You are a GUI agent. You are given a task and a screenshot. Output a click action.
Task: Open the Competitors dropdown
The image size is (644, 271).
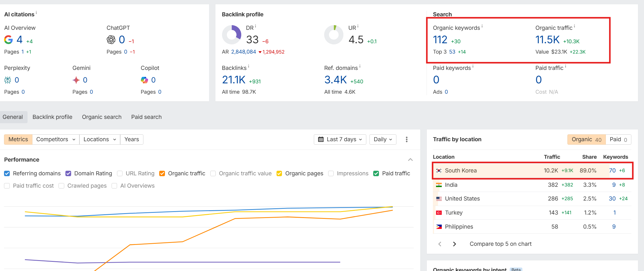55,139
